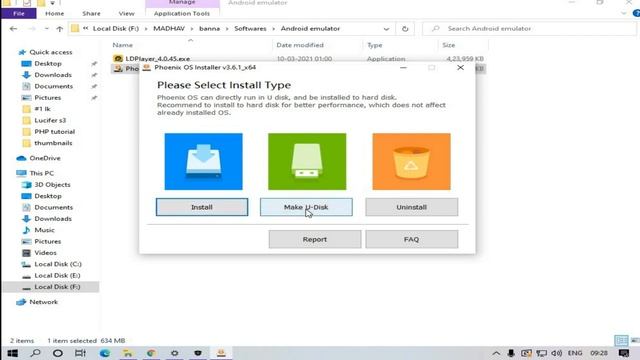Open Local Disk (C:)

(58, 264)
